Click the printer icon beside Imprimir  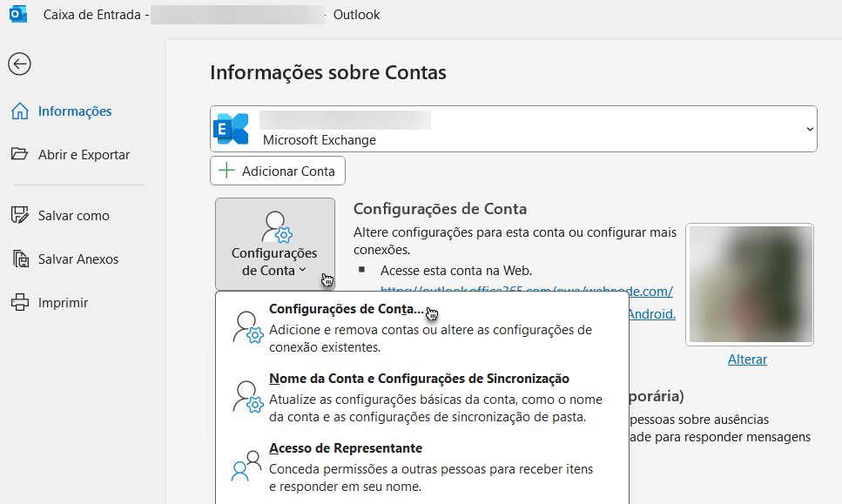tap(20, 302)
